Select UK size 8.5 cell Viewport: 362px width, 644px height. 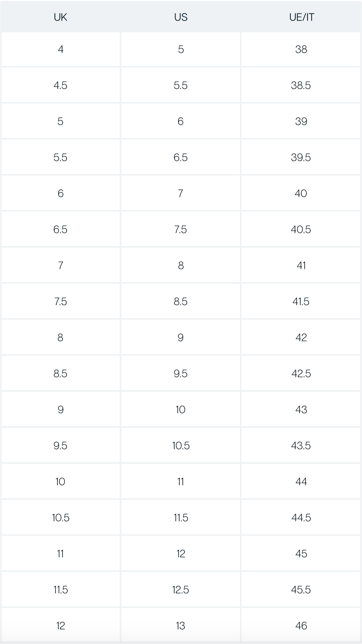click(x=60, y=374)
